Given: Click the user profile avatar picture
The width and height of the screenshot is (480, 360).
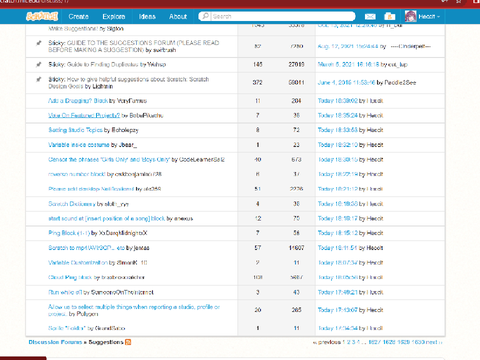Looking at the screenshot, I should pos(410,16).
